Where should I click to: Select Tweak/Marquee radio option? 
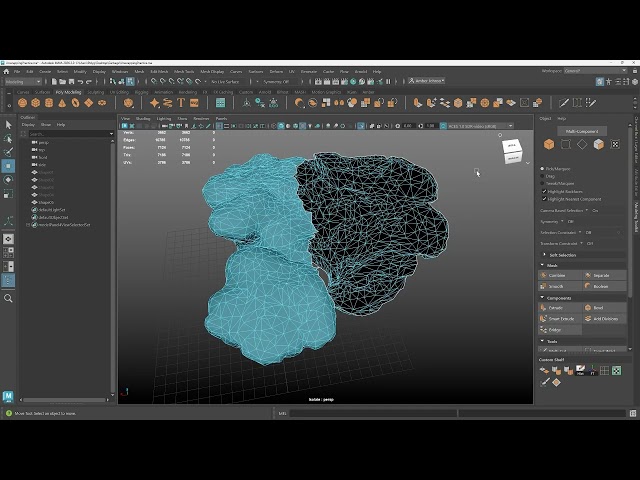coord(542,183)
